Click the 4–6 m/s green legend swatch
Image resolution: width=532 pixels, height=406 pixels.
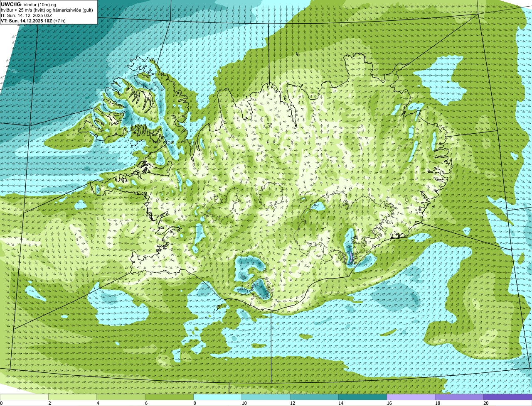pos(121,397)
